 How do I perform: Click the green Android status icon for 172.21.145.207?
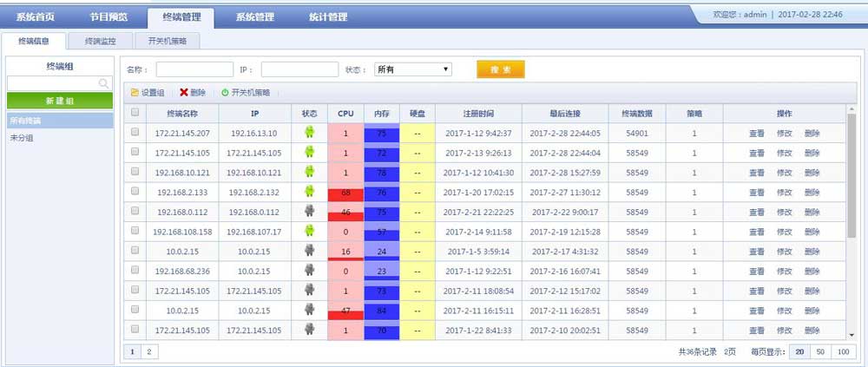(x=308, y=133)
